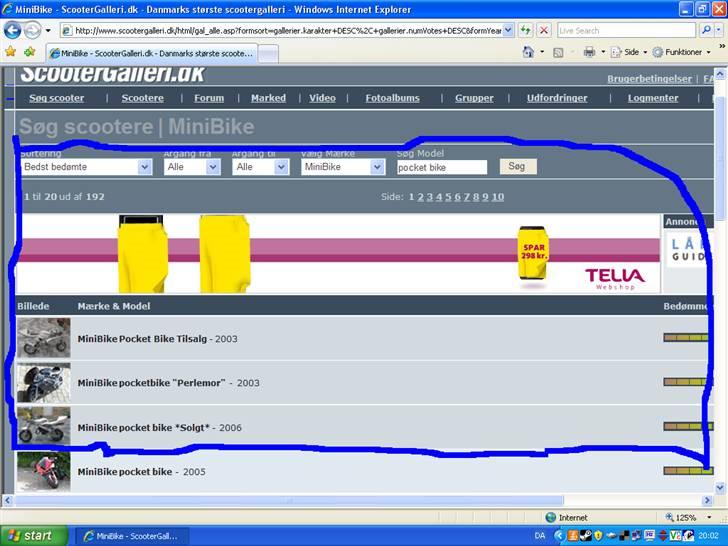Open the Marked section
The image size is (728, 546).
click(268, 98)
